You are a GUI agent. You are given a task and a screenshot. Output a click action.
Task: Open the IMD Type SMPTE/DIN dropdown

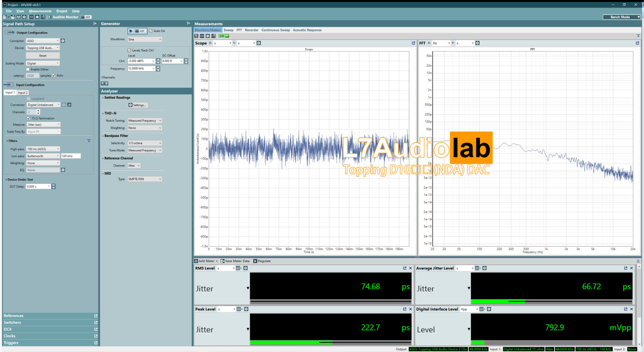coord(145,179)
